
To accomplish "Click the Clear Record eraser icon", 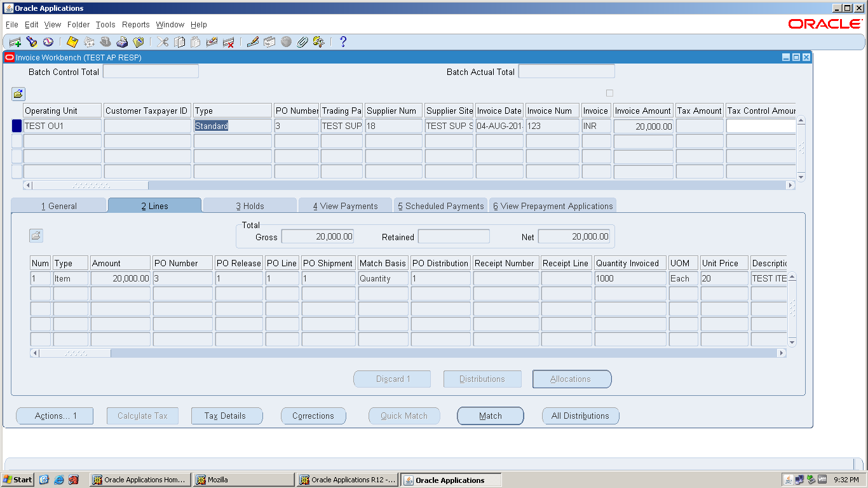I will click(x=212, y=42).
